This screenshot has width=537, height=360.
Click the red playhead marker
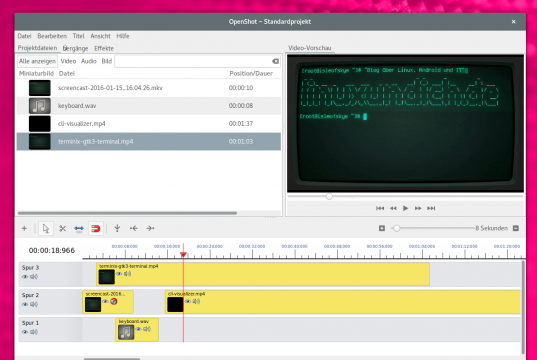point(183,255)
